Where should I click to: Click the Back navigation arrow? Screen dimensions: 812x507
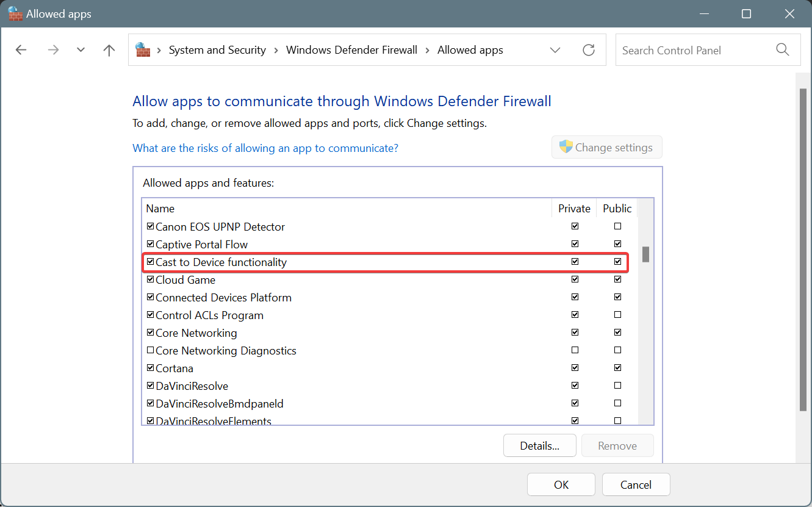(x=21, y=50)
